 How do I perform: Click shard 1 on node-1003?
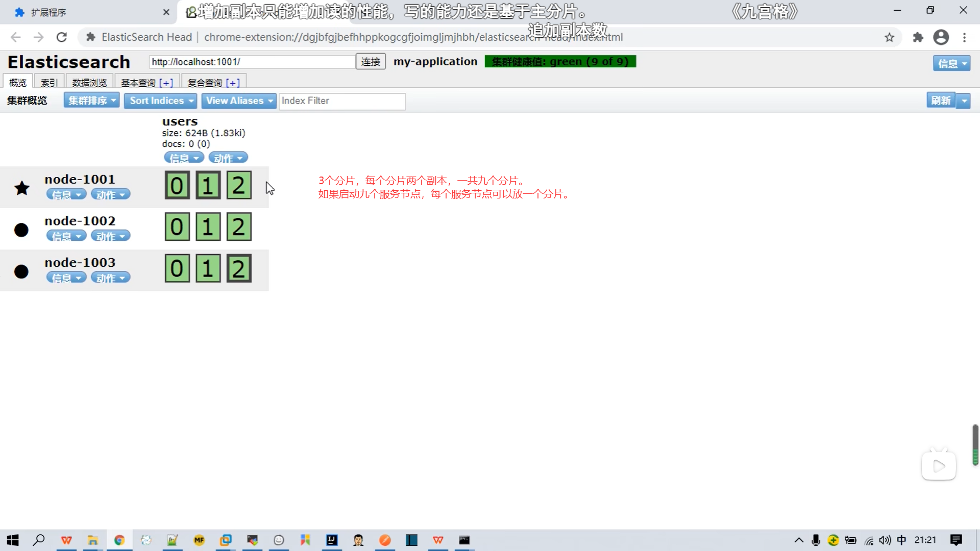(x=208, y=268)
